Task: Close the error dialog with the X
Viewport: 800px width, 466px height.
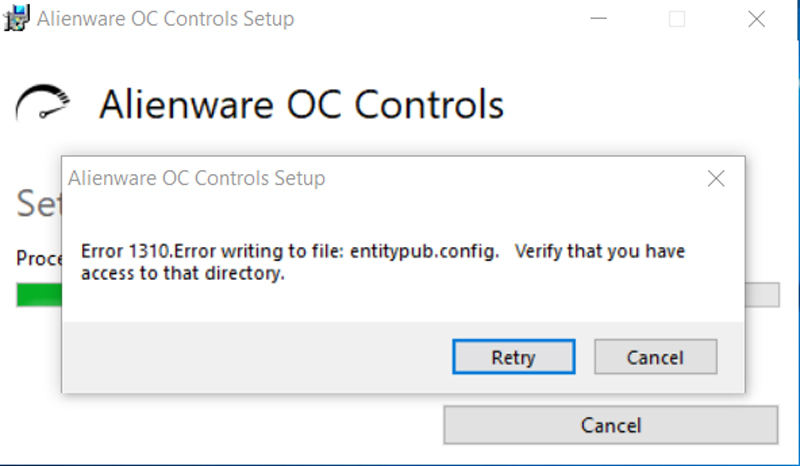Action: tap(716, 179)
